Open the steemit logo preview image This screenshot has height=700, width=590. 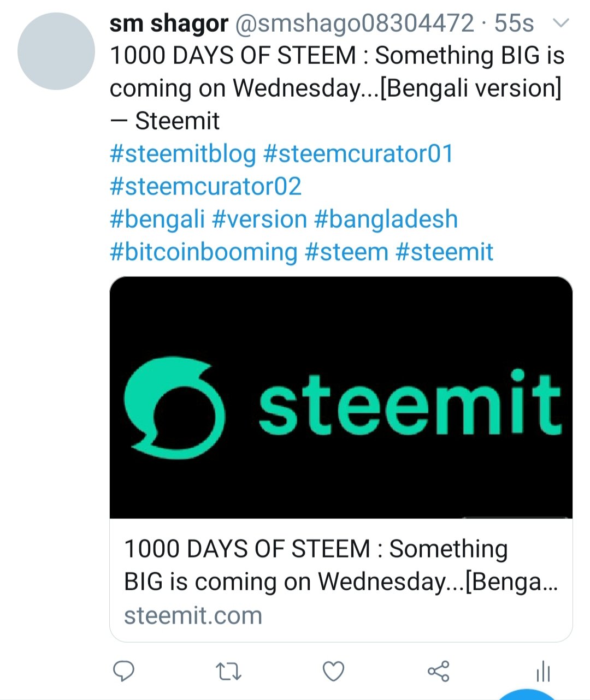341,397
